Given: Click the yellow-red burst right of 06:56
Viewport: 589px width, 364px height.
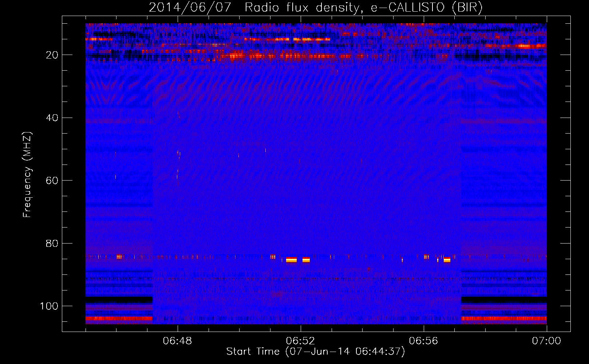Looking at the screenshot, I should [447, 260].
